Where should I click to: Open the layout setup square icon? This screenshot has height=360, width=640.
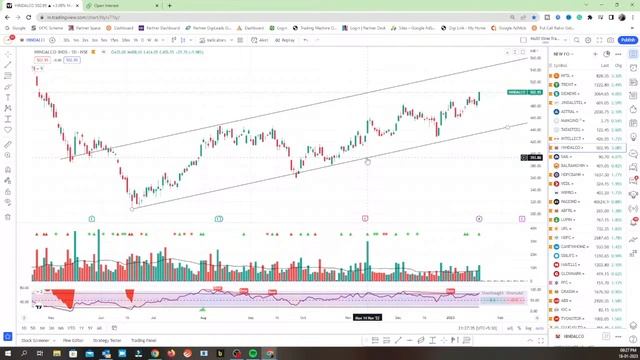coord(523,40)
